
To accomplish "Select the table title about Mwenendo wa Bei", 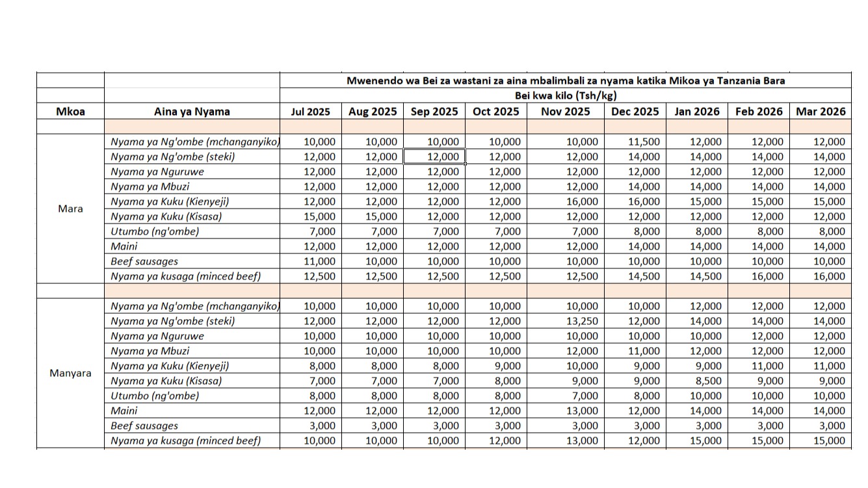I will point(565,81).
